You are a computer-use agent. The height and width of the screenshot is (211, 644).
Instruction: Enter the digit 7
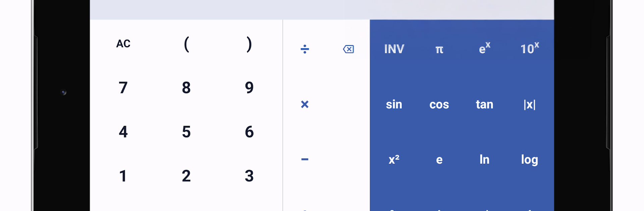pos(123,88)
